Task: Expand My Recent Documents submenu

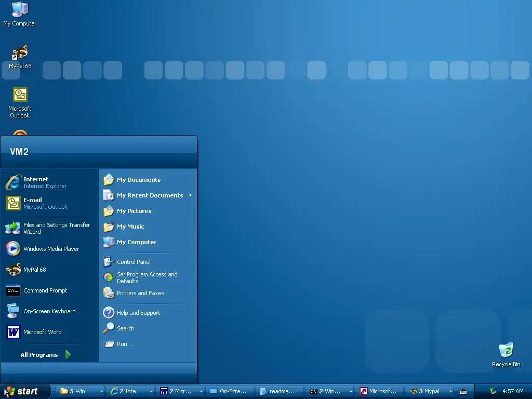Action: click(x=148, y=195)
